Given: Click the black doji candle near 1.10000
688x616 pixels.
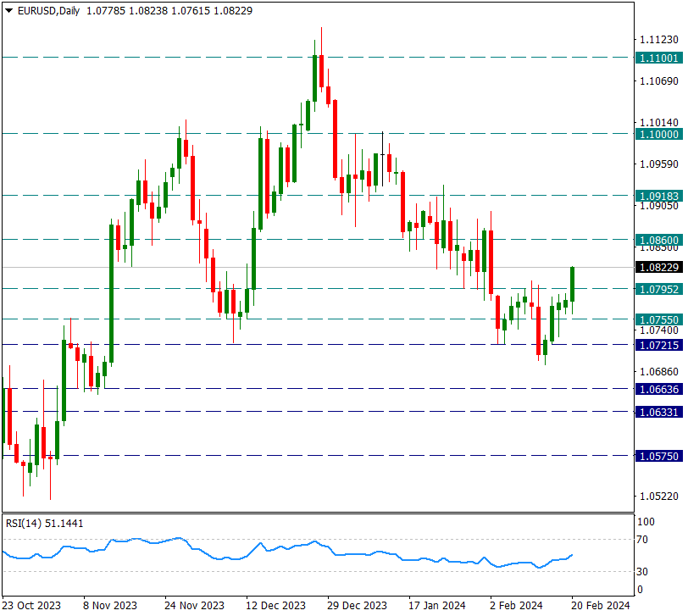Looking at the screenshot, I should 383,158.
